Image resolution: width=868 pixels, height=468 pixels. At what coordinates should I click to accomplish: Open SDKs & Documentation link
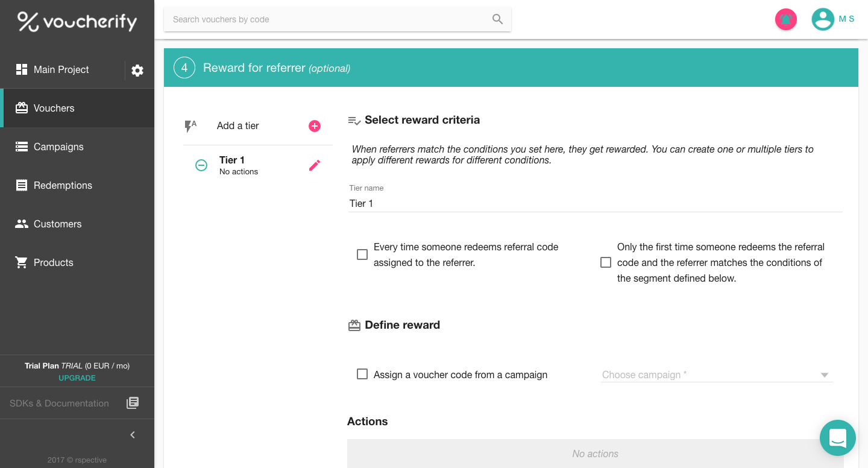click(59, 403)
